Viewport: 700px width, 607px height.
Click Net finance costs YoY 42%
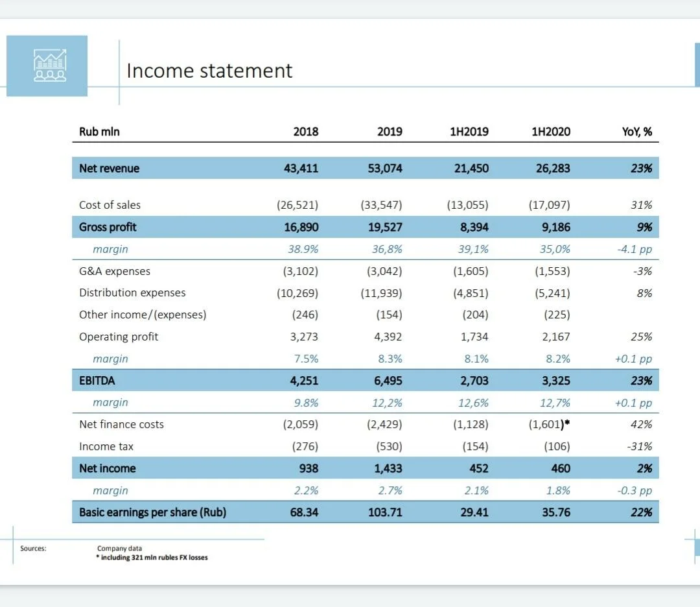[642, 424]
